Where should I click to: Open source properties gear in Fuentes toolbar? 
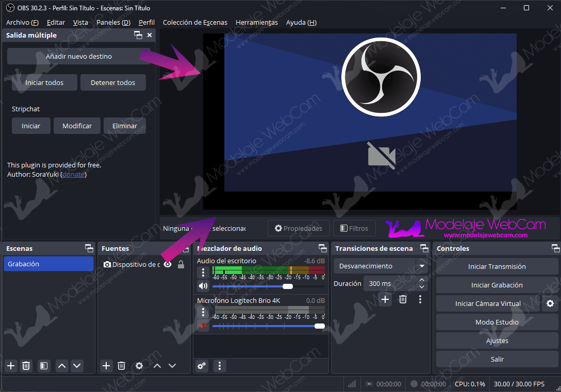(139, 366)
